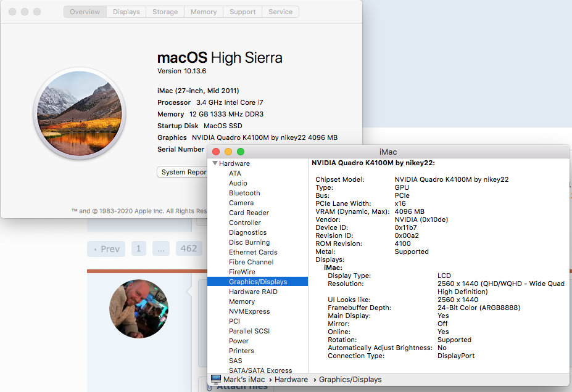The width and height of the screenshot is (572, 392).
Task: Open the Displays tab
Action: pos(126,12)
